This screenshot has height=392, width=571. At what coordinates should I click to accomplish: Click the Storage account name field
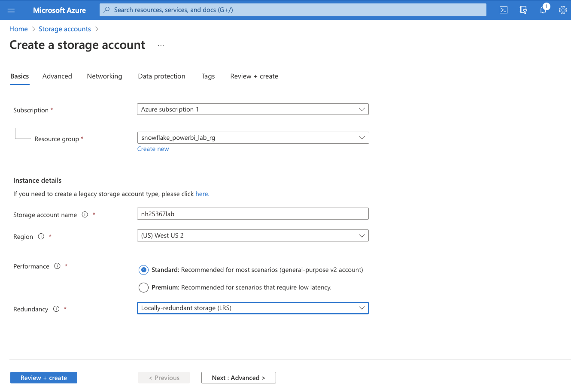[x=252, y=214]
